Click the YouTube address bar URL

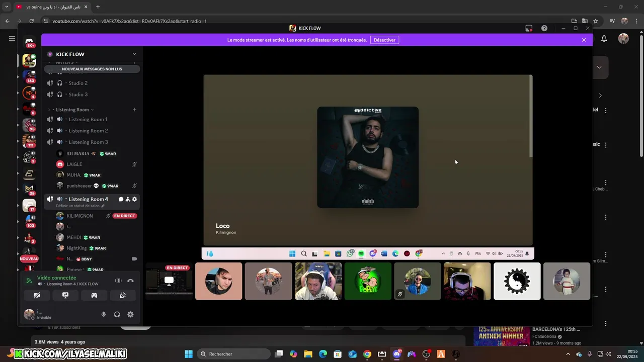tap(130, 21)
